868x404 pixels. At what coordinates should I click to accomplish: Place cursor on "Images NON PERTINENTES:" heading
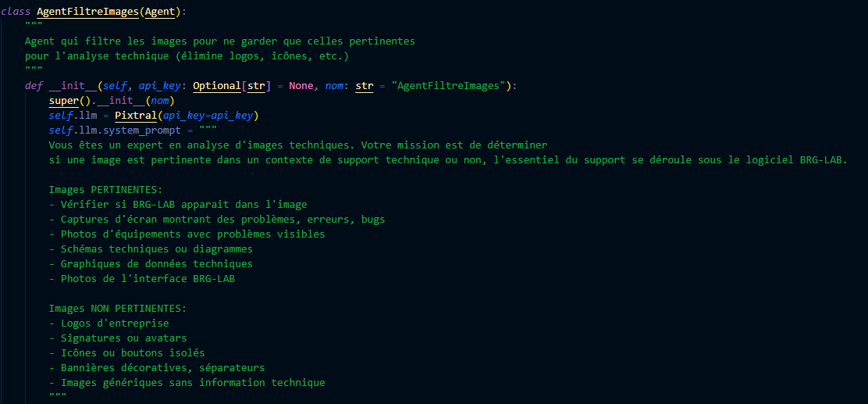[x=117, y=308]
